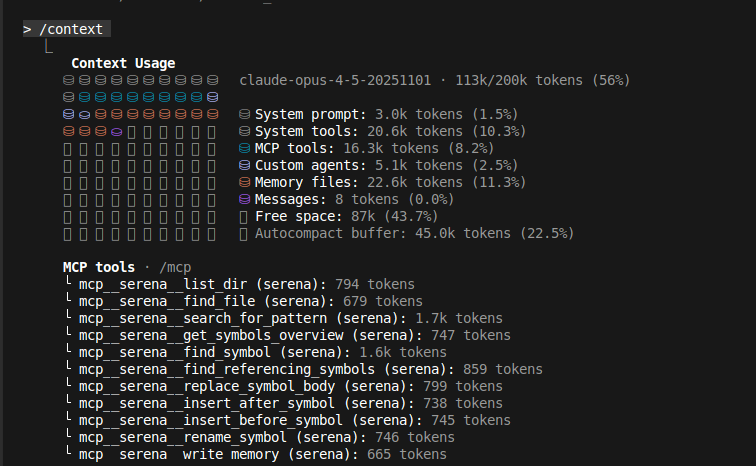756x466 pixels.
Task: Click the bold 'MCP tools' section heading
Action: pyautogui.click(x=99, y=267)
